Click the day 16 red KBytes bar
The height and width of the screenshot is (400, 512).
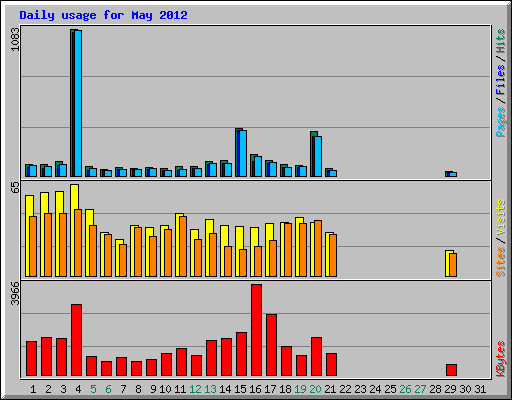point(256,330)
